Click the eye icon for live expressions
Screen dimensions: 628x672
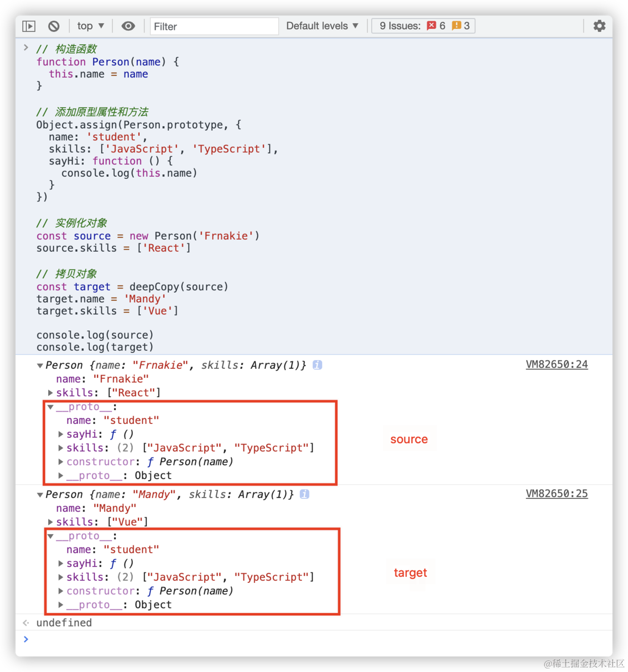128,26
